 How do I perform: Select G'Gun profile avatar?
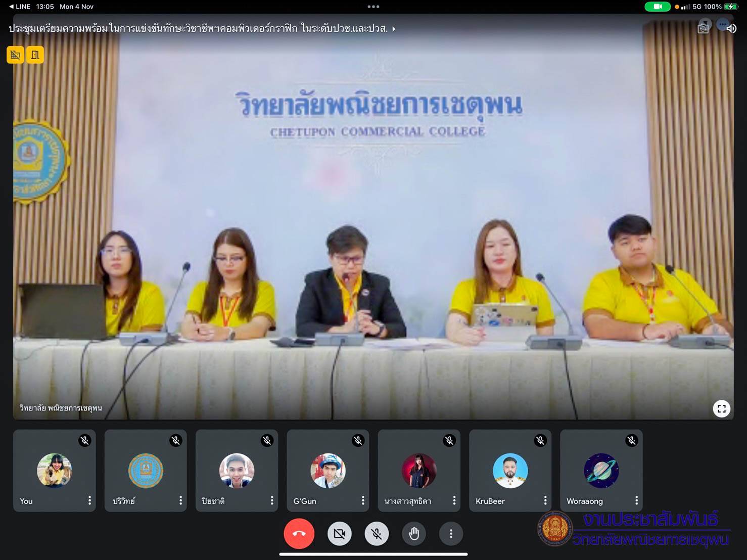tap(328, 471)
